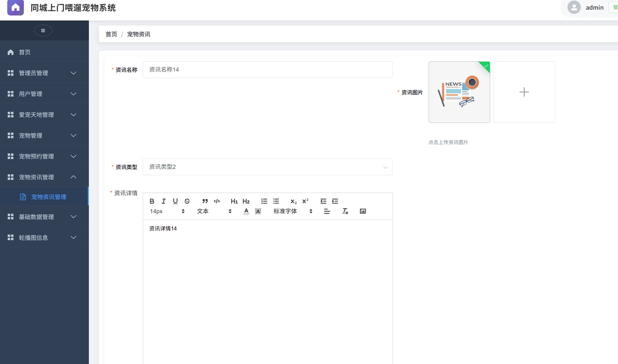Click the insert image icon
This screenshot has height=364, width=618.
click(x=363, y=211)
